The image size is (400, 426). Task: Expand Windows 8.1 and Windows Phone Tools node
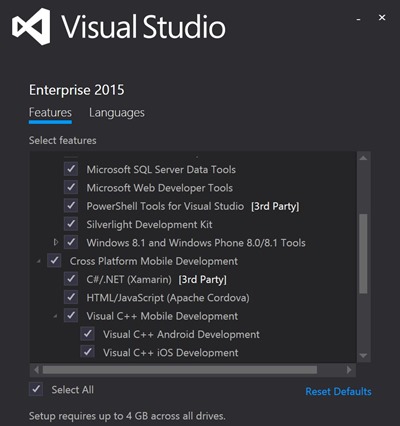(56, 242)
